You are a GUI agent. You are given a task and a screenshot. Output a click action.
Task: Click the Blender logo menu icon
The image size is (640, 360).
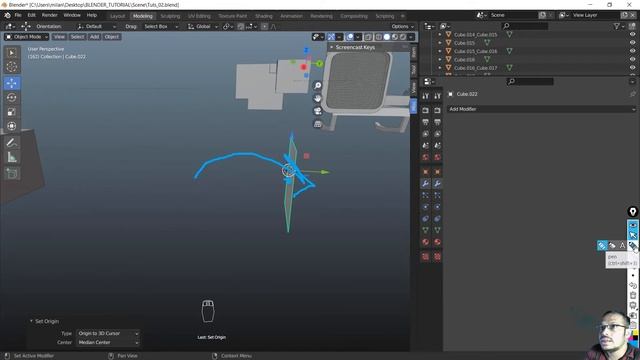click(7, 16)
